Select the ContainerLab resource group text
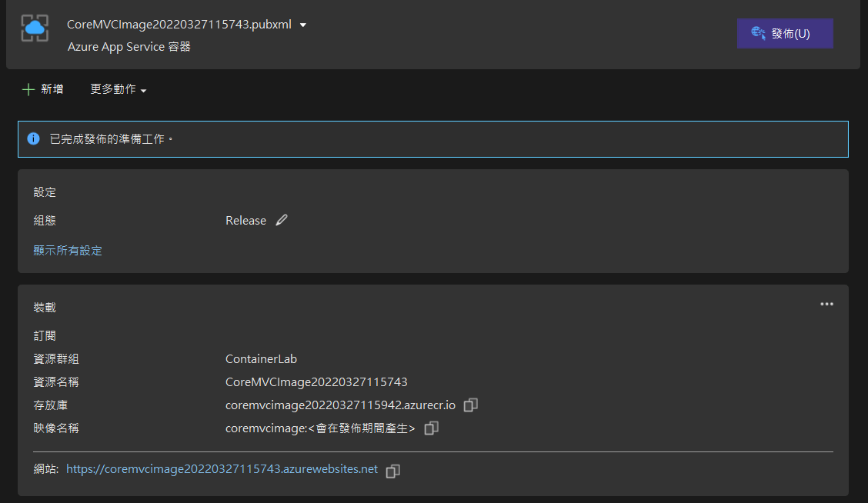This screenshot has height=503, width=868. click(261, 359)
